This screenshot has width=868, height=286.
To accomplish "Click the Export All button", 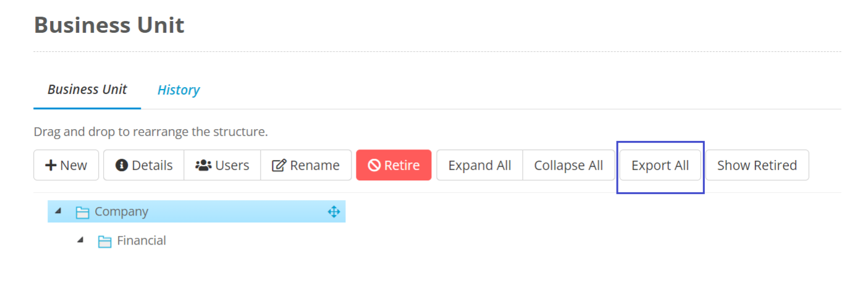I will (x=660, y=166).
